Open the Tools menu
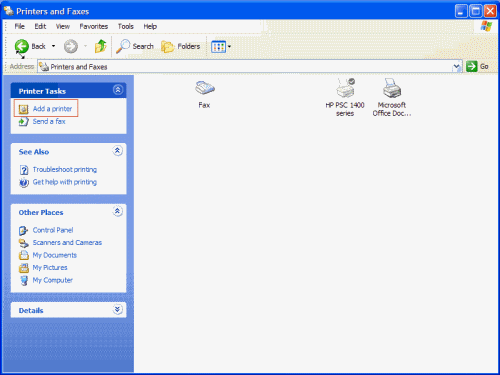The width and height of the screenshot is (500, 375). click(126, 26)
